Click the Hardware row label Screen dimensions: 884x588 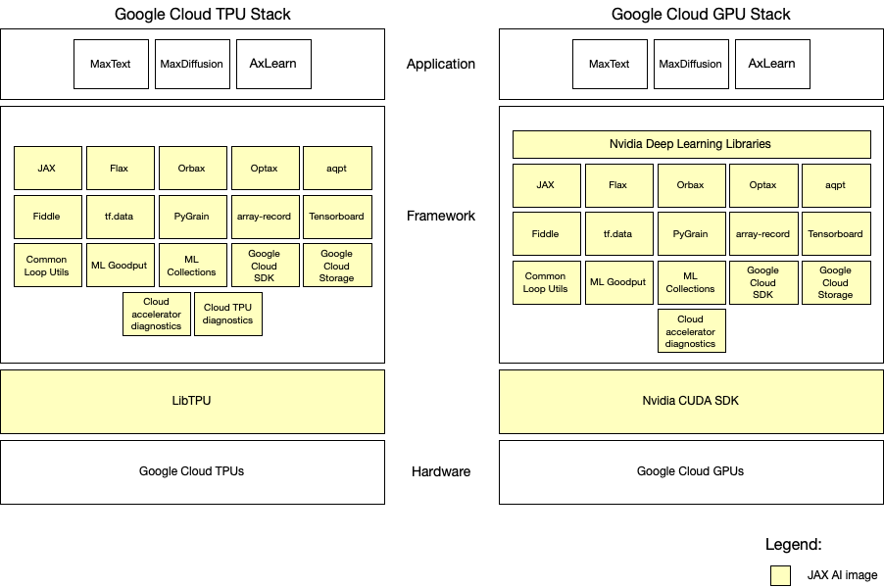tap(441, 471)
